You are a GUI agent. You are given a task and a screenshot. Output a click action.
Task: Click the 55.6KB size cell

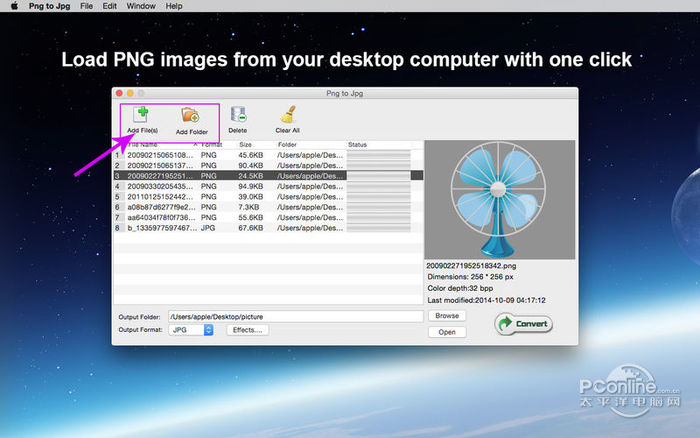point(250,217)
